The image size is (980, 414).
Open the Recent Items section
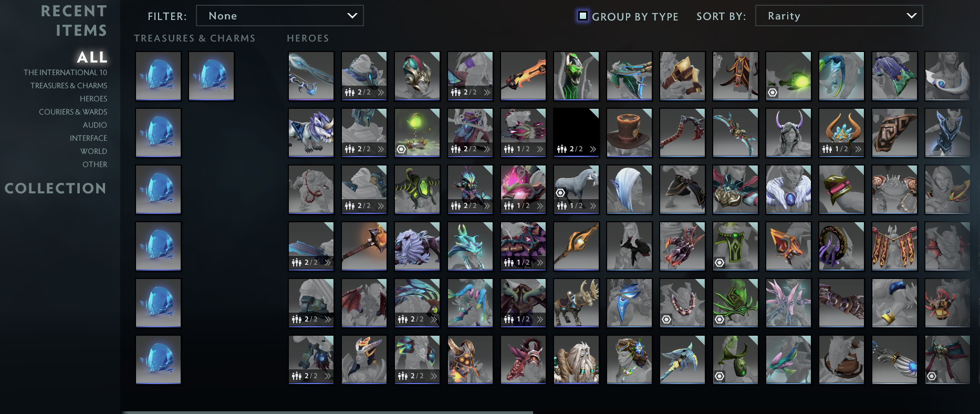74,20
